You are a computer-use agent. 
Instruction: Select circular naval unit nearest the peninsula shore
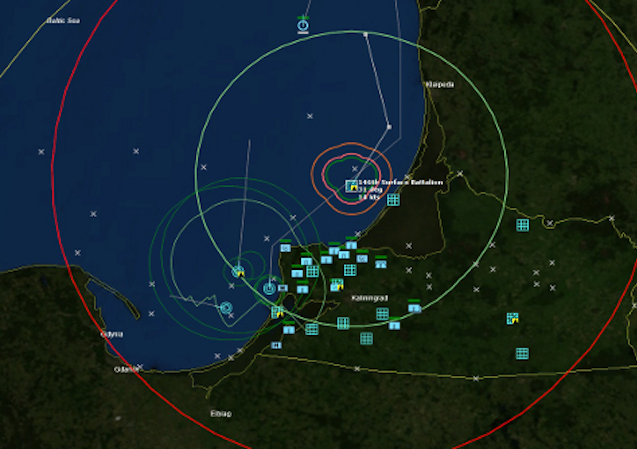[x=269, y=288]
